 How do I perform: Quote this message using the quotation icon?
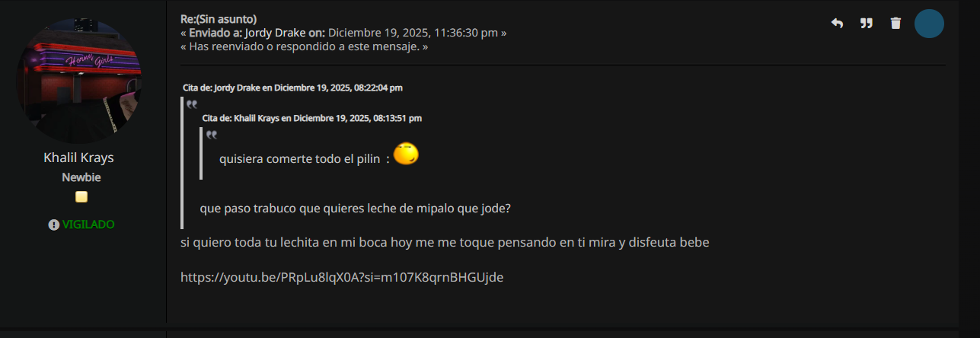(x=866, y=24)
